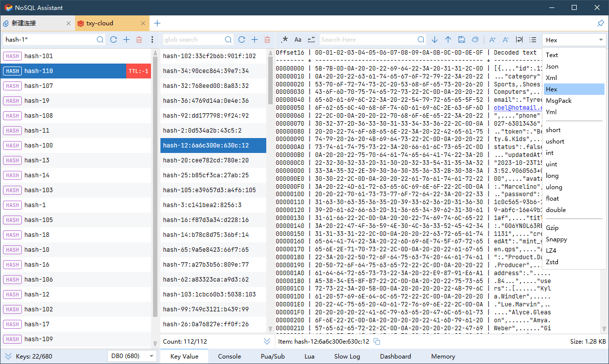The height and width of the screenshot is (364, 609).
Task: Select MsgPack from the format list
Action: (x=558, y=101)
